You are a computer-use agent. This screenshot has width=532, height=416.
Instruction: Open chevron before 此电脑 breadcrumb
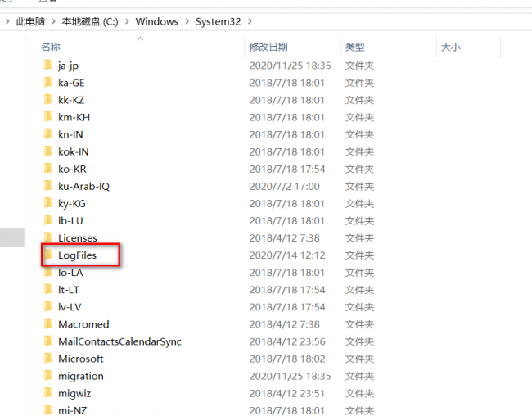[x=7, y=21]
